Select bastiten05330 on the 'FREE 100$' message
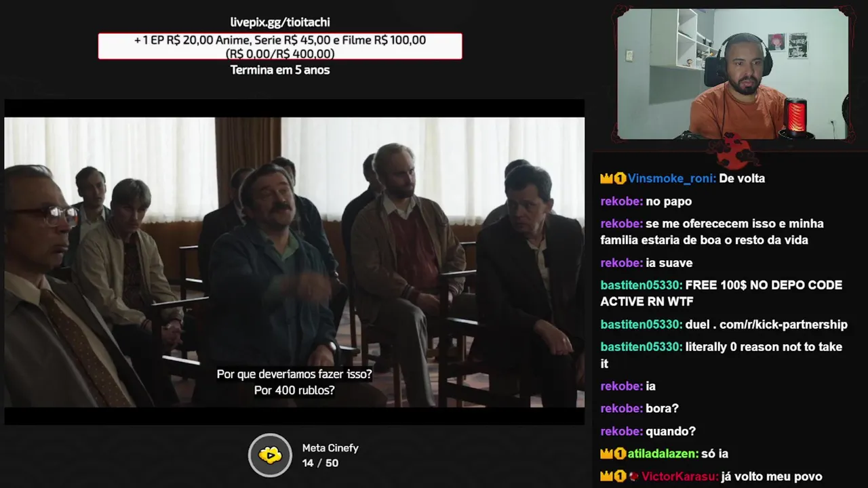868x488 pixels. (x=641, y=285)
